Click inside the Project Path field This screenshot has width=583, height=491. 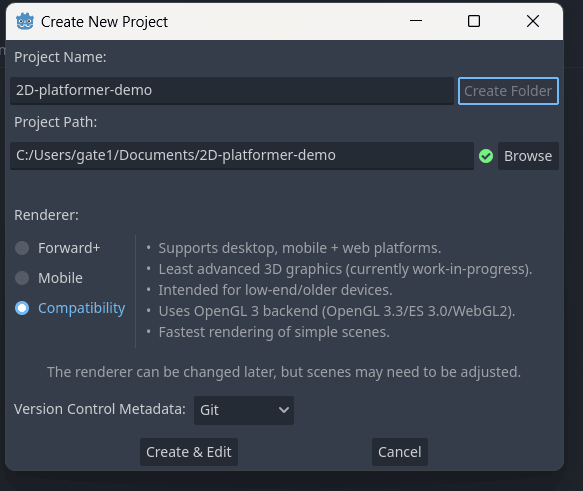click(x=242, y=156)
